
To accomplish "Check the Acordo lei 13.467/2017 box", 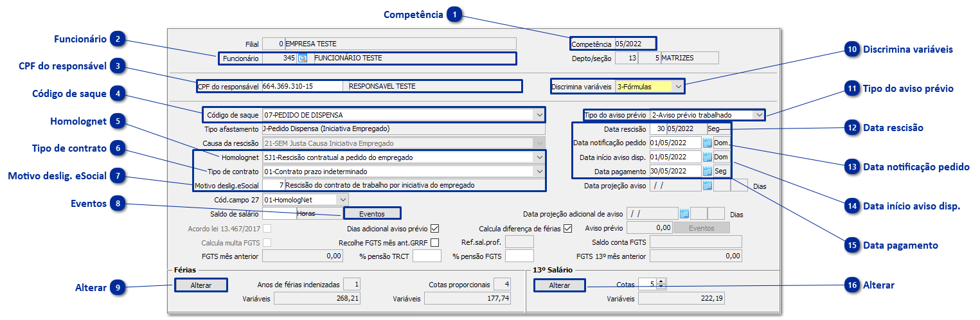I will coord(267,228).
